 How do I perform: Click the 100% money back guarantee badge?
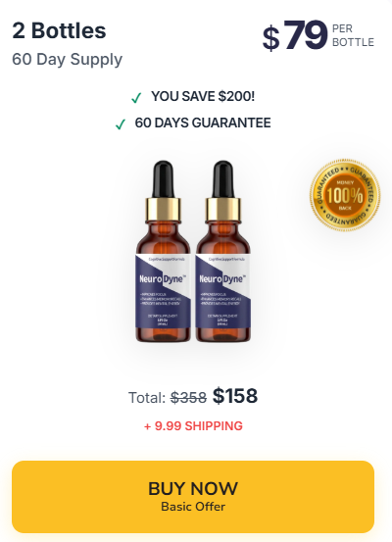(345, 195)
